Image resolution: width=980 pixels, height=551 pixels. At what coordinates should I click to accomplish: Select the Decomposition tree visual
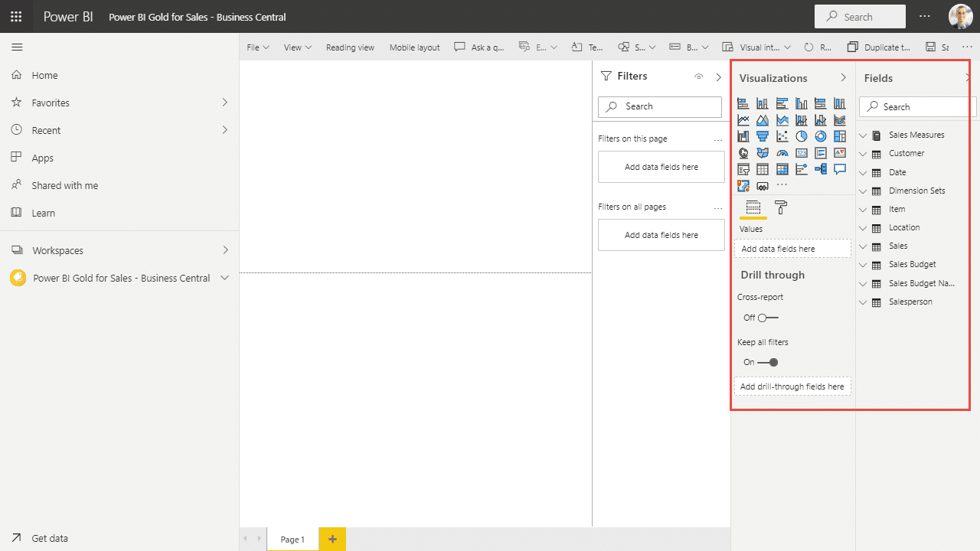pos(821,169)
